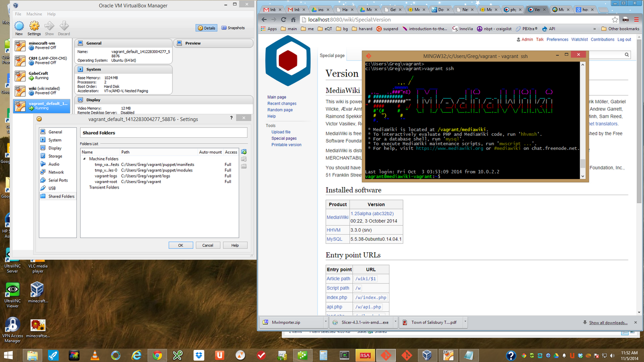Open the Chrome hamburger menu

(635, 20)
